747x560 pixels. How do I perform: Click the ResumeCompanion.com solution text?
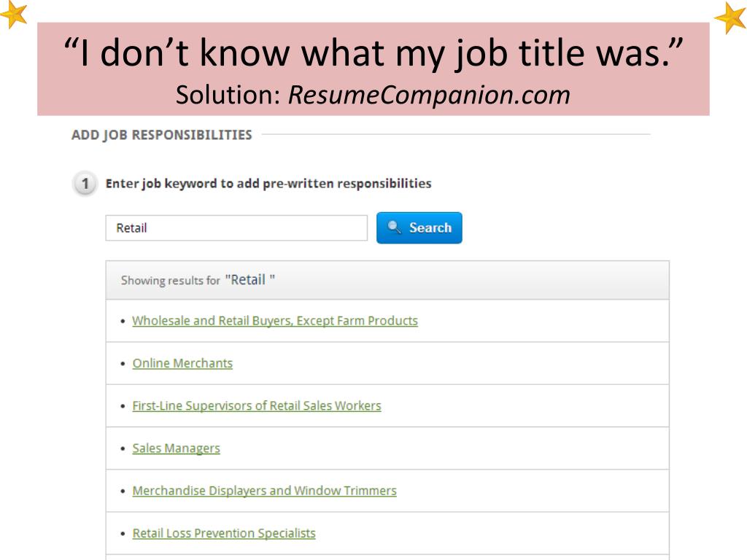point(429,95)
